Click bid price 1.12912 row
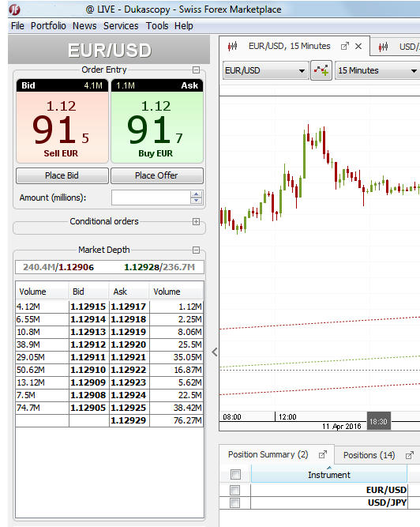420x527 pixels. point(88,344)
